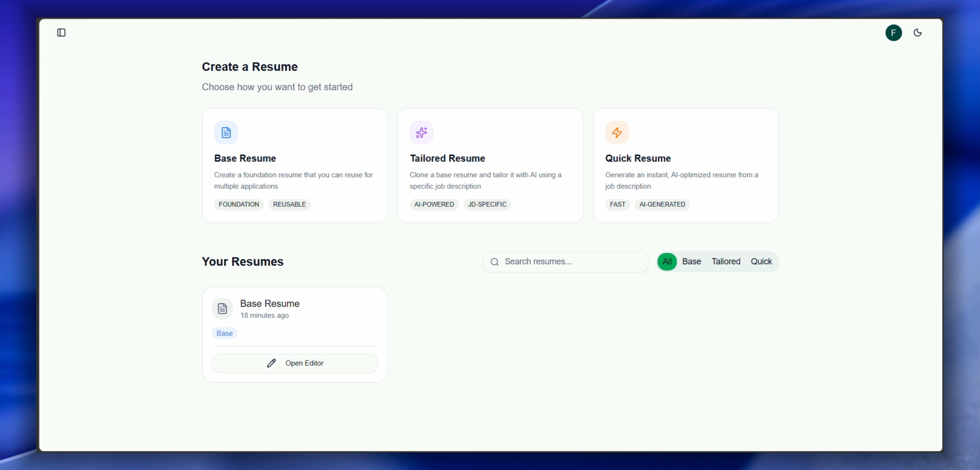Show only Quick resumes
Viewport: 980px width, 470px height.
click(761, 262)
